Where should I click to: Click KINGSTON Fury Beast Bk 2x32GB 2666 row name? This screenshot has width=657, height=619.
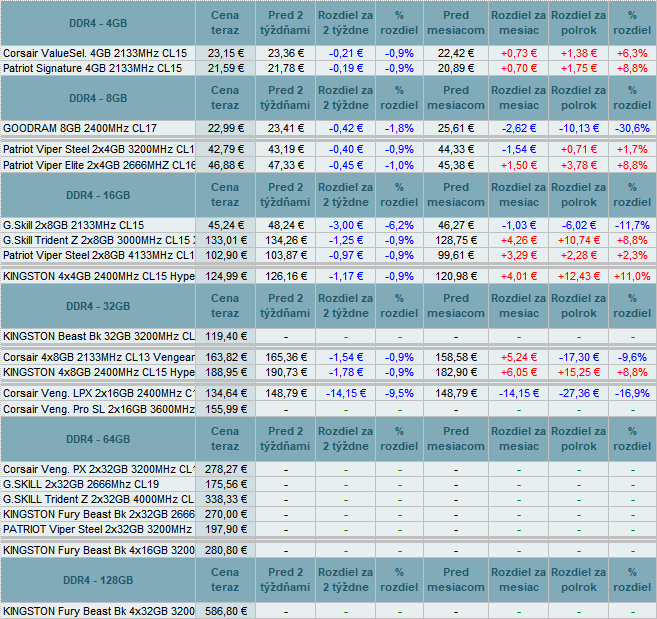point(98,514)
